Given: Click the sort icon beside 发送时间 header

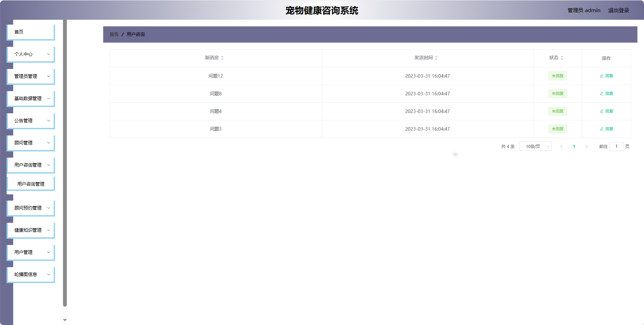Looking at the screenshot, I should [x=436, y=58].
